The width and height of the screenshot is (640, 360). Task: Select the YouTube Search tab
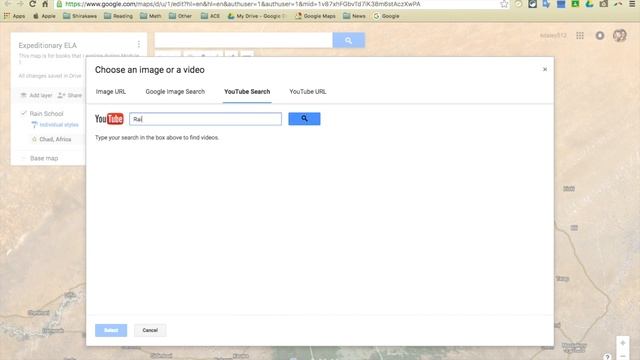(x=247, y=92)
